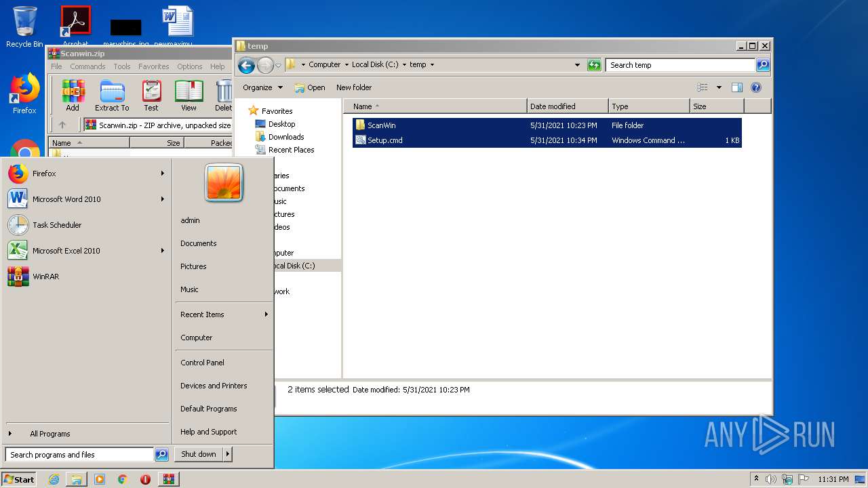Show hidden system tray icons
Image resolution: width=868 pixels, height=488 pixels.
click(756, 479)
